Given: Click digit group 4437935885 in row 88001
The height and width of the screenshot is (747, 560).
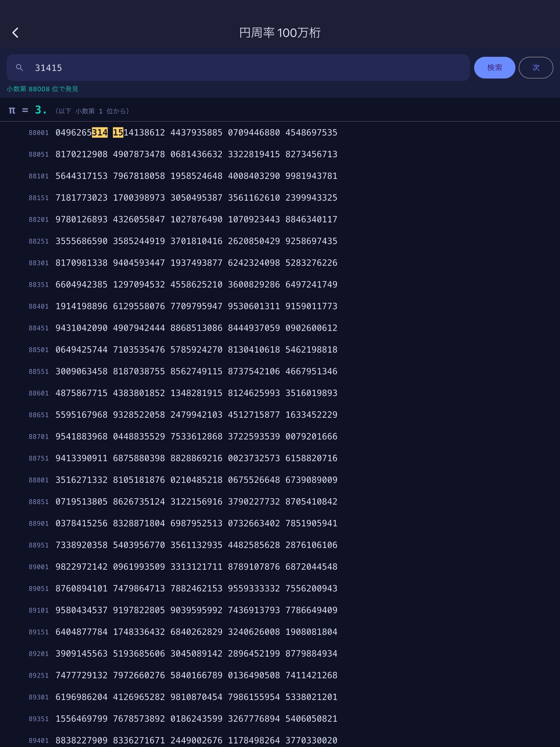Looking at the screenshot, I should click(x=196, y=132).
